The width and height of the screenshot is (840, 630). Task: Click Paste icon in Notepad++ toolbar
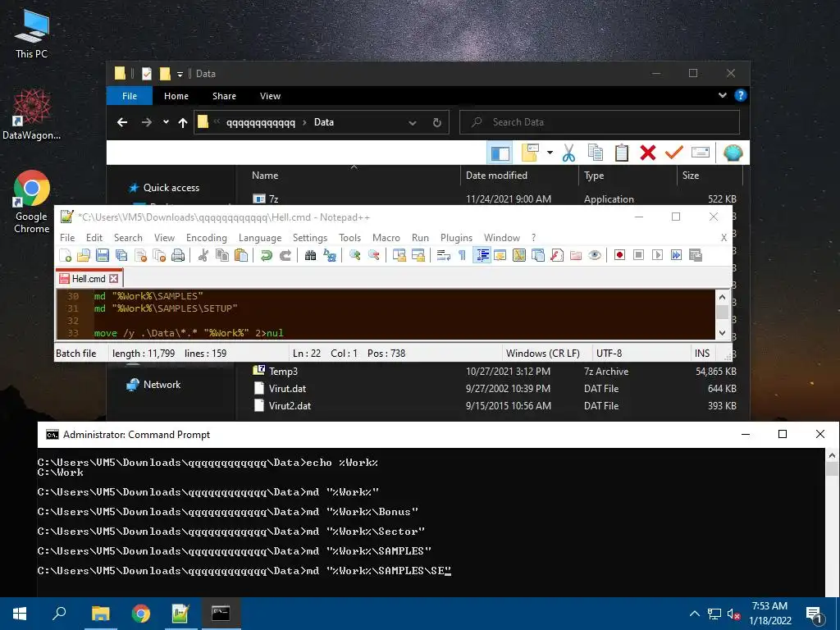point(242,256)
